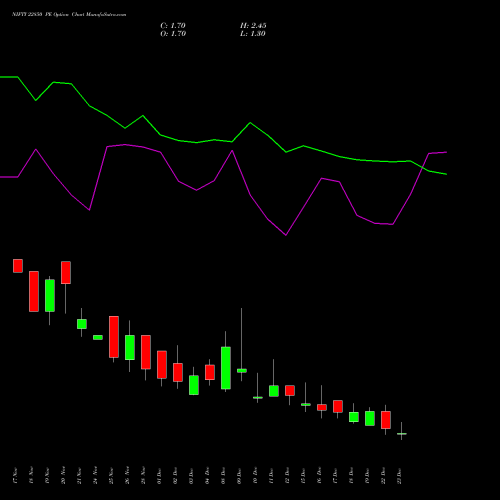This screenshot has width=500, height=500.
Task: Click the 21 Nov date label
Action: [x=79, y=476]
